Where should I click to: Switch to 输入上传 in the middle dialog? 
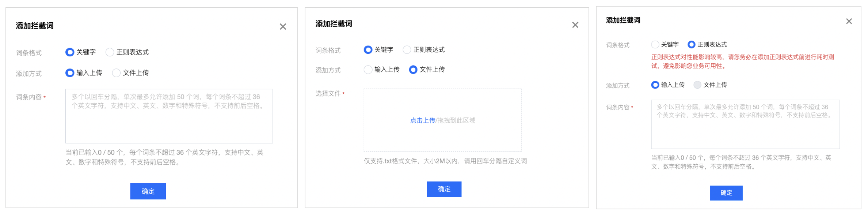368,70
